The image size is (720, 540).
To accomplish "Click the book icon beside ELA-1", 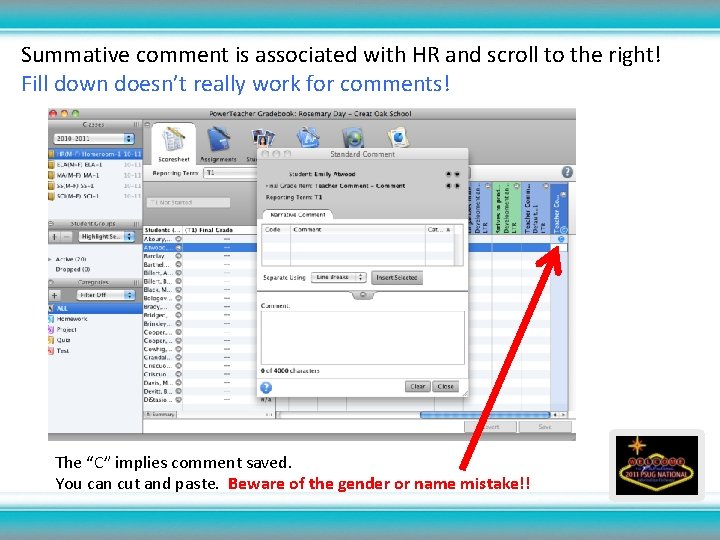I will [x=51, y=164].
